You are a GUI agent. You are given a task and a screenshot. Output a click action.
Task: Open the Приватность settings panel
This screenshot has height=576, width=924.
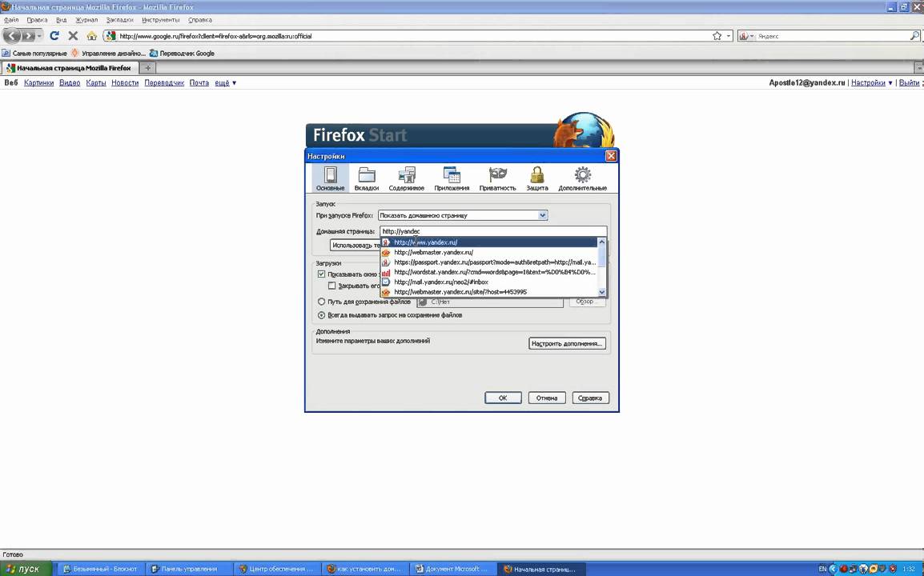tap(497, 178)
